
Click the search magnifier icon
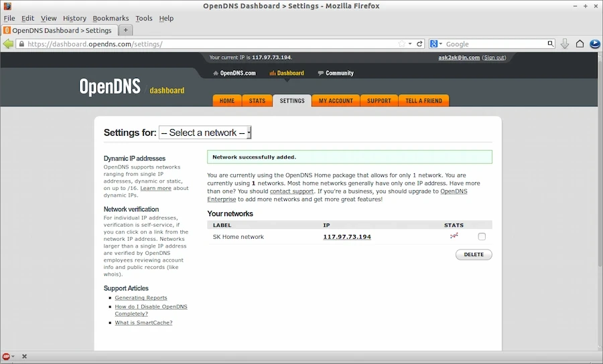[551, 43]
